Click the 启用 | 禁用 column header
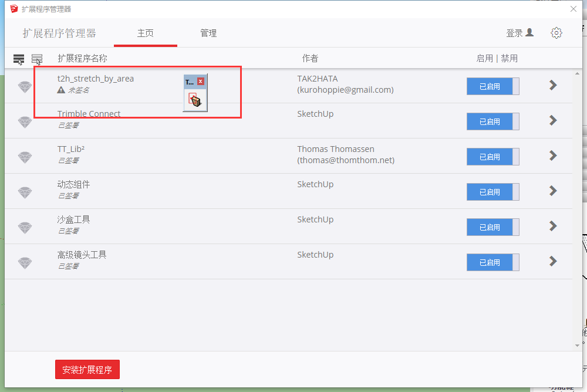 tap(497, 59)
